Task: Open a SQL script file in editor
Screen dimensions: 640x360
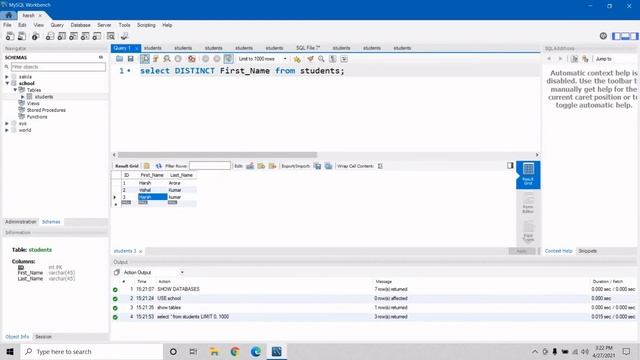Action: pyautogui.click(x=119, y=59)
